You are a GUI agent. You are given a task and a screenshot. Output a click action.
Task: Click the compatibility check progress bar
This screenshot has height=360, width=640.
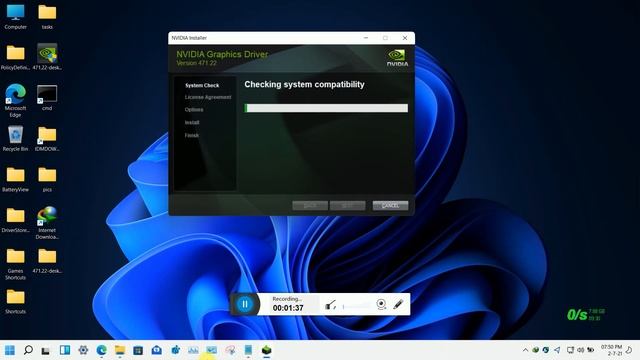click(326, 108)
